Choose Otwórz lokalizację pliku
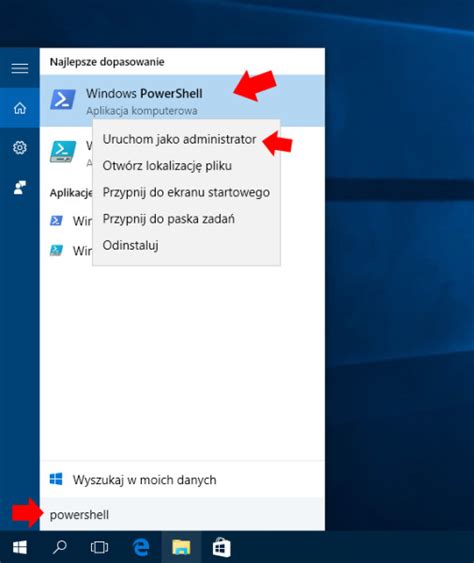This screenshot has width=474, height=563. click(x=167, y=166)
